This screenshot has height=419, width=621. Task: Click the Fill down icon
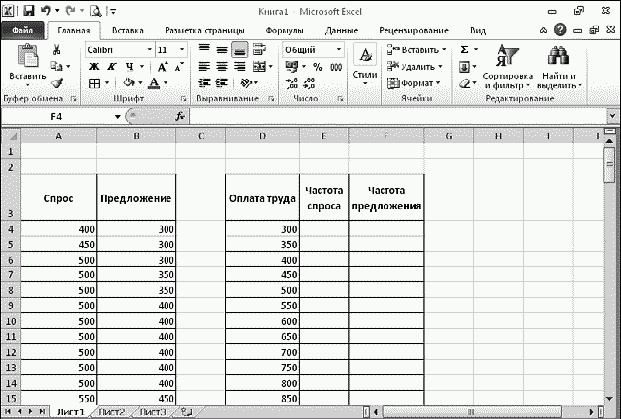464,67
